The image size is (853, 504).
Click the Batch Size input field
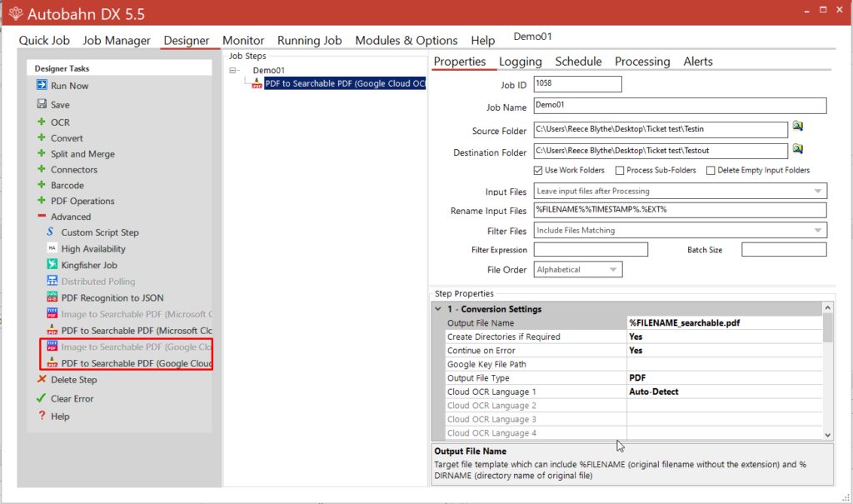(784, 249)
